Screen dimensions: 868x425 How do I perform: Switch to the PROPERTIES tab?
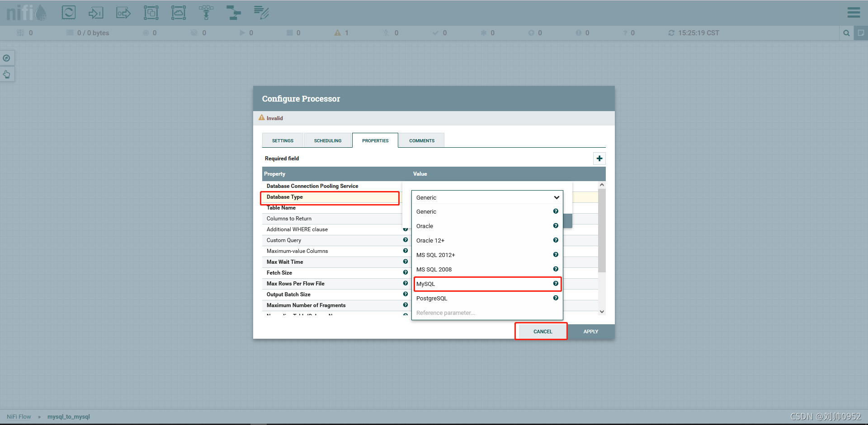coord(375,140)
